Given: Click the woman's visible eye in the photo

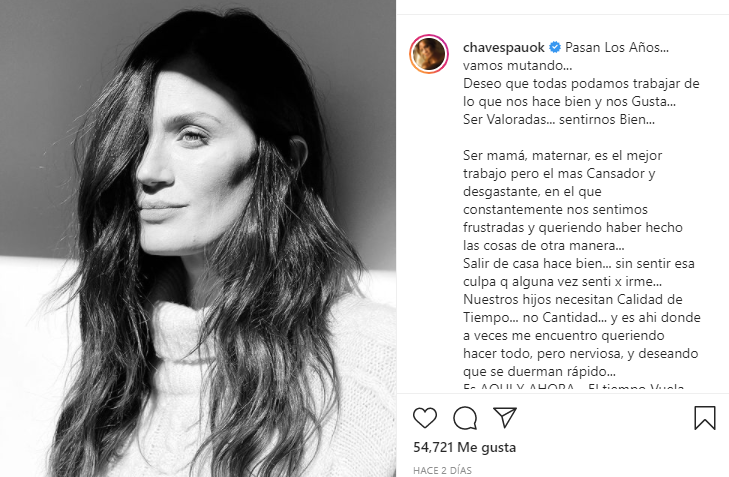Looking at the screenshot, I should pos(193,136).
